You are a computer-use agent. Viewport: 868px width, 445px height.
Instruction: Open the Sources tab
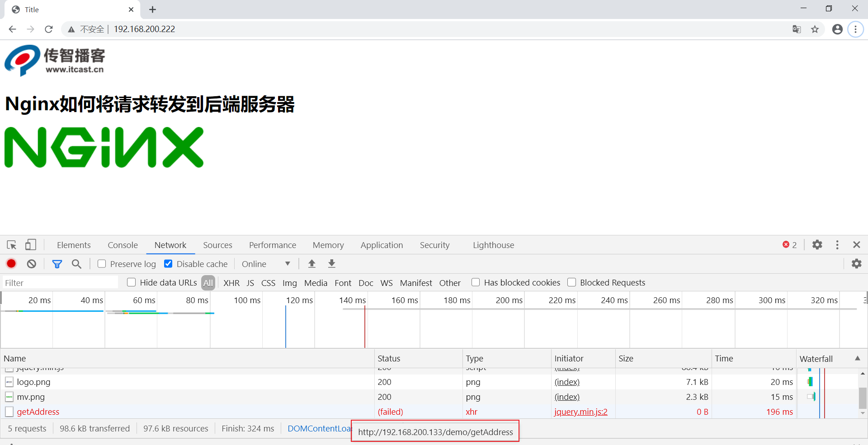tap(217, 245)
